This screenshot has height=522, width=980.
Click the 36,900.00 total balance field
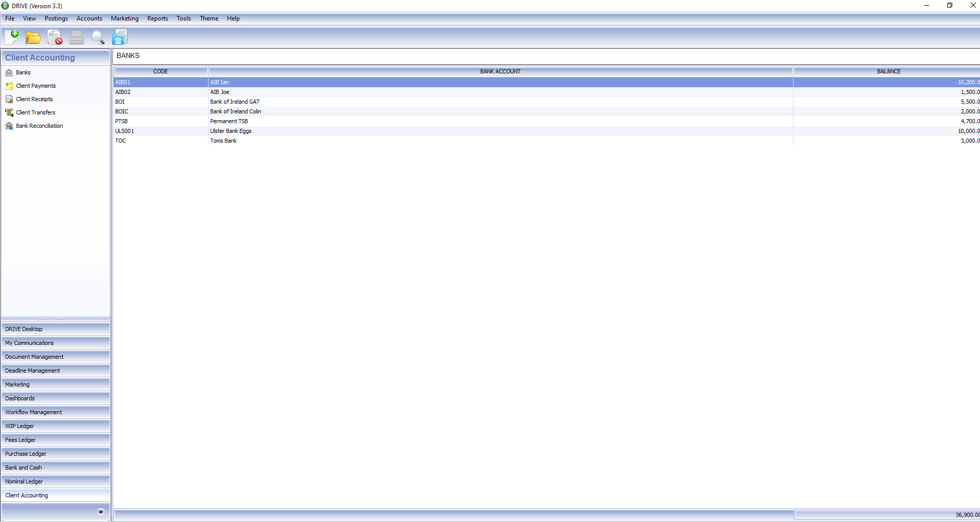(x=887, y=515)
